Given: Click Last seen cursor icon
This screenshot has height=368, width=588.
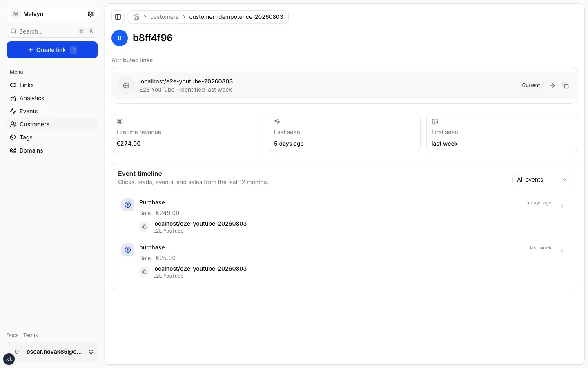Looking at the screenshot, I should (277, 121).
